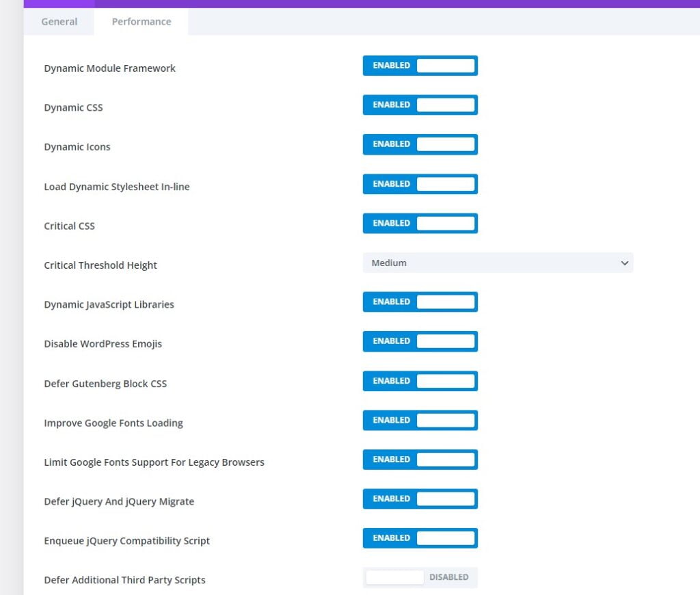
Task: Click the Dynamic JavaScript Libraries label
Action: pyautogui.click(x=109, y=304)
